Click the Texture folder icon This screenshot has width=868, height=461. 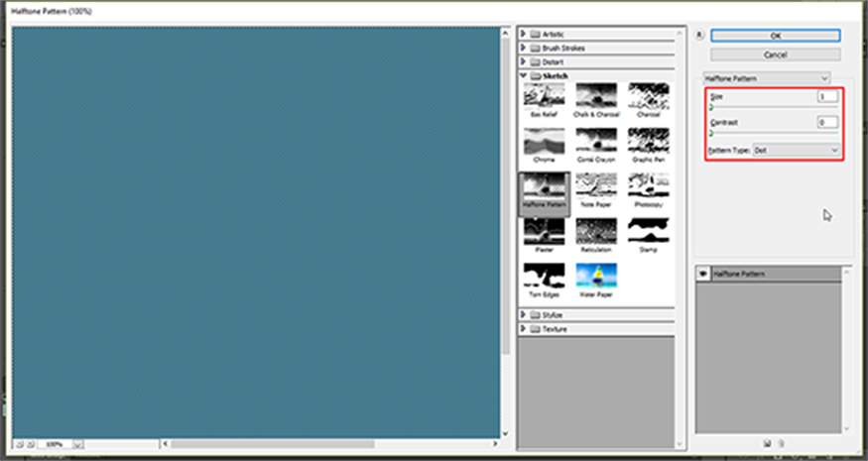[x=535, y=329]
